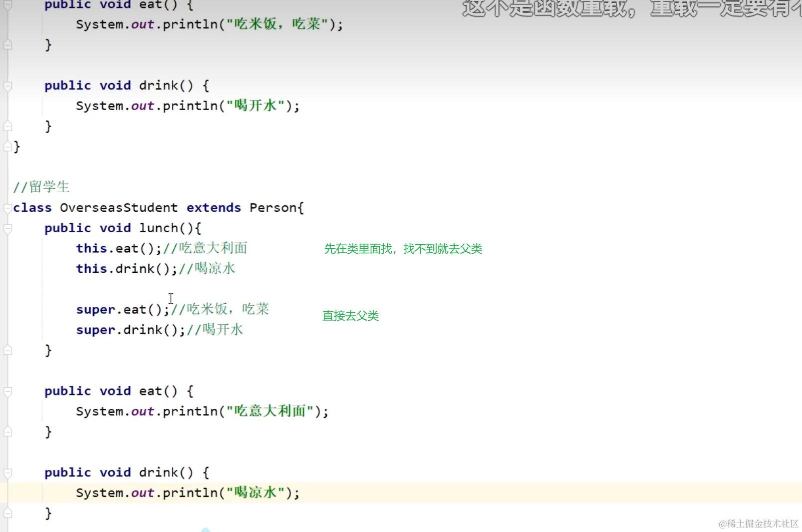Click the italic out in println("喝开水")
This screenshot has width=802, height=532.
pyautogui.click(x=143, y=106)
